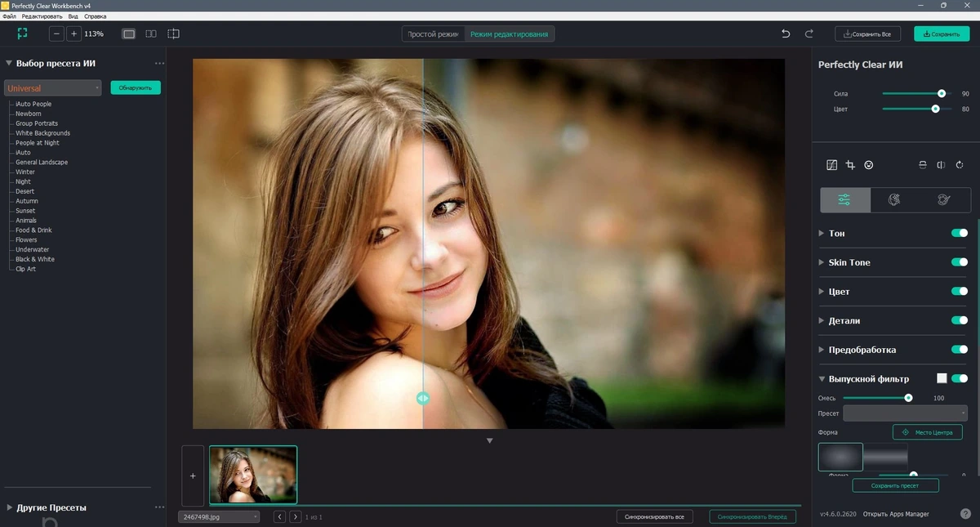The image size is (980, 527).
Task: Turn off the Skin Tone toggle
Action: pyautogui.click(x=959, y=262)
